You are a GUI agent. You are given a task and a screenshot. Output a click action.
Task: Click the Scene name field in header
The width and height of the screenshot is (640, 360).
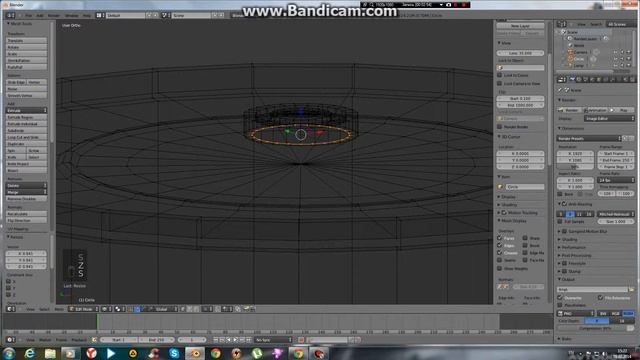click(x=191, y=15)
